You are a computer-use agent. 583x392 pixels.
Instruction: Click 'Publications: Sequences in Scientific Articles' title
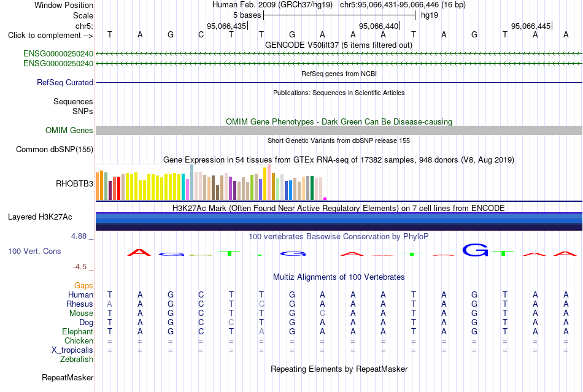(x=339, y=93)
